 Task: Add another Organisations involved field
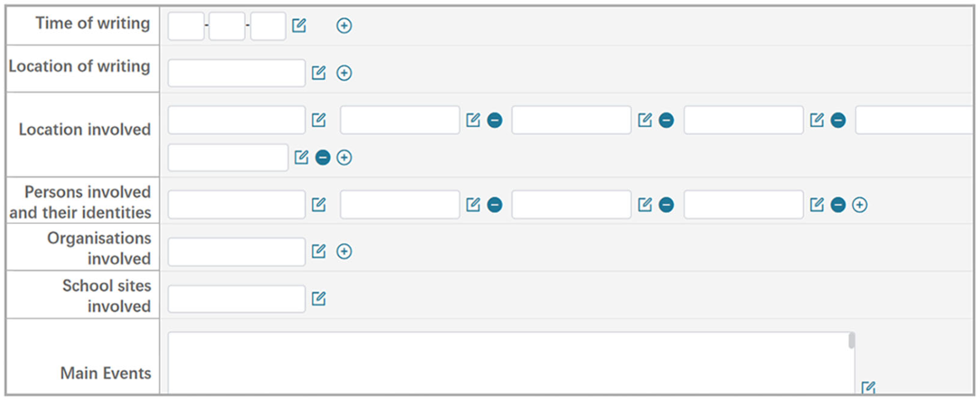[344, 251]
